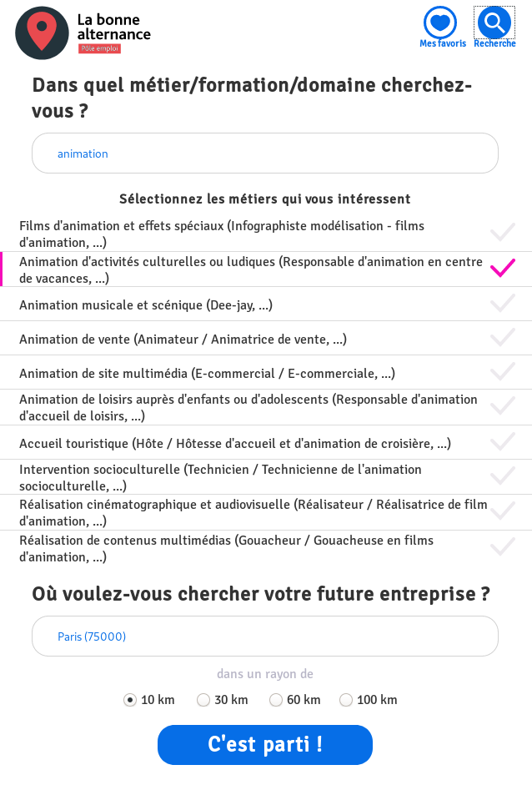532x790 pixels.
Task: Check the Accueil touristique row checkmark
Action: pos(502,442)
